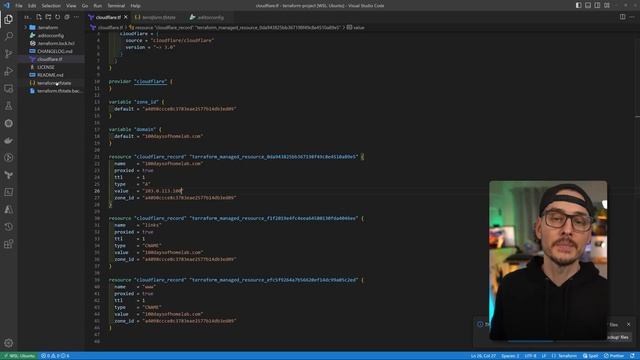This screenshot has height=360, width=640.
Task: Open the Customize Layout control
Action: (607, 5)
